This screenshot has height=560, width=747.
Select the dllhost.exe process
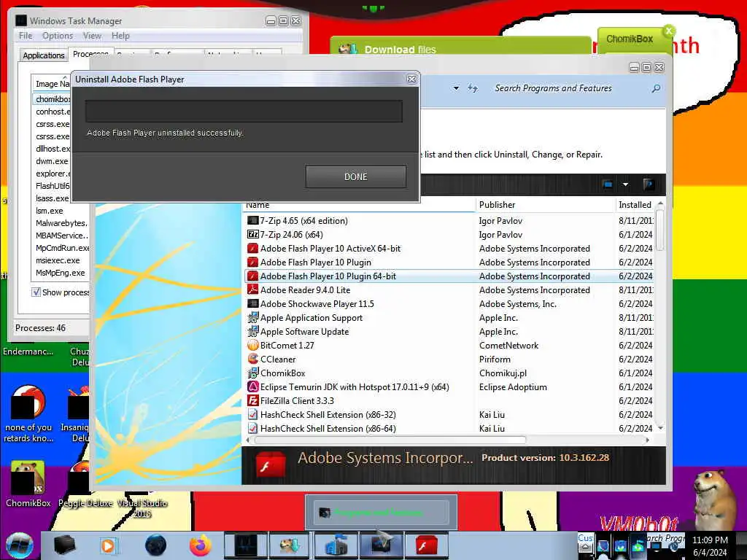tap(53, 149)
